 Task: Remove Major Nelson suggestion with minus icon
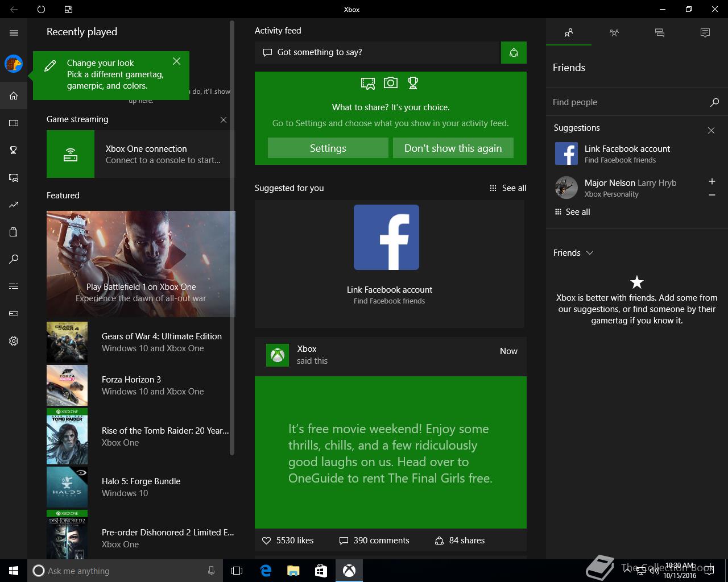click(712, 195)
